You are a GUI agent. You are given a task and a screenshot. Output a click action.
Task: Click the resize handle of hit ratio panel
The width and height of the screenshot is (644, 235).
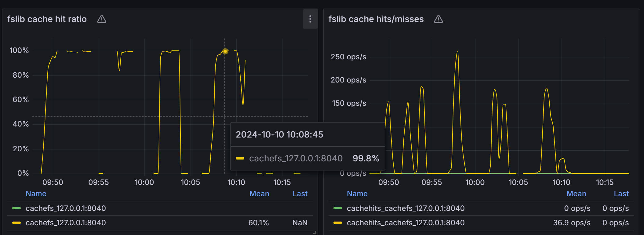[x=315, y=233]
